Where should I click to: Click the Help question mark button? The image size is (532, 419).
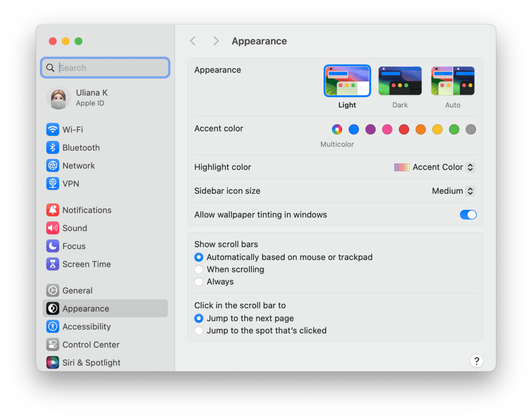coord(476,361)
